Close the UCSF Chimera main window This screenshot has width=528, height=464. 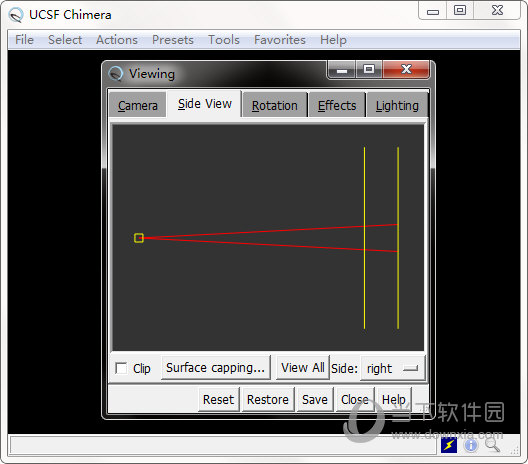coord(497,11)
